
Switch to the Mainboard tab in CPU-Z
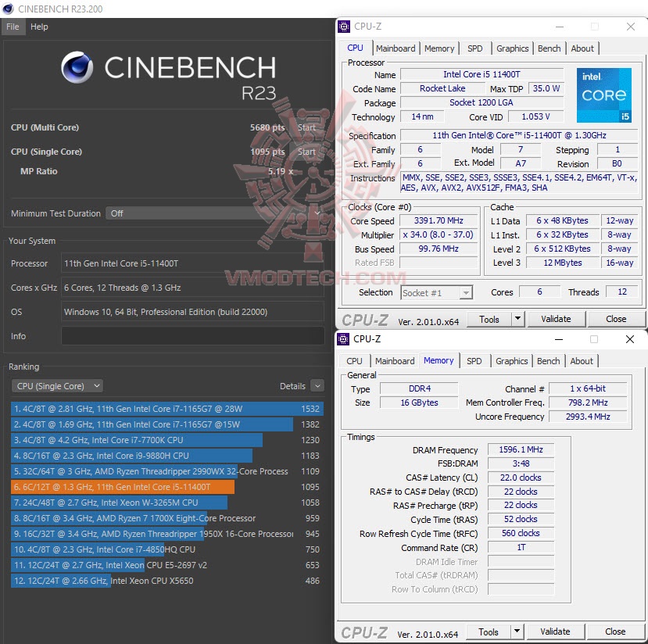point(396,48)
